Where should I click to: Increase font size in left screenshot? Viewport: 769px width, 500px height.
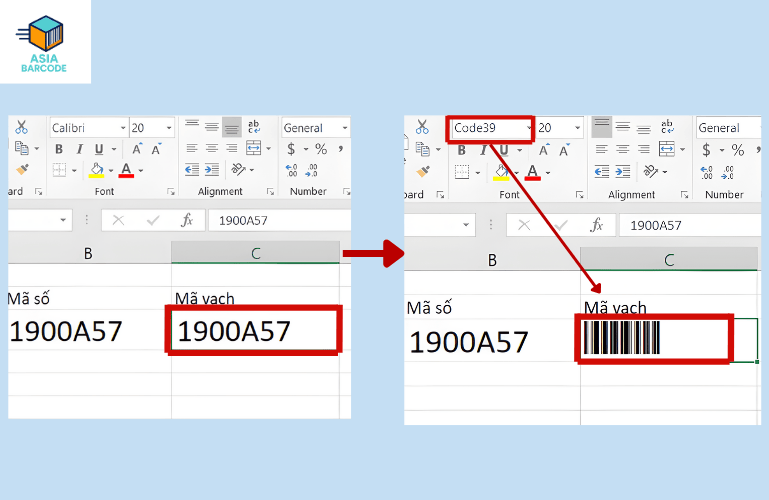(x=137, y=149)
